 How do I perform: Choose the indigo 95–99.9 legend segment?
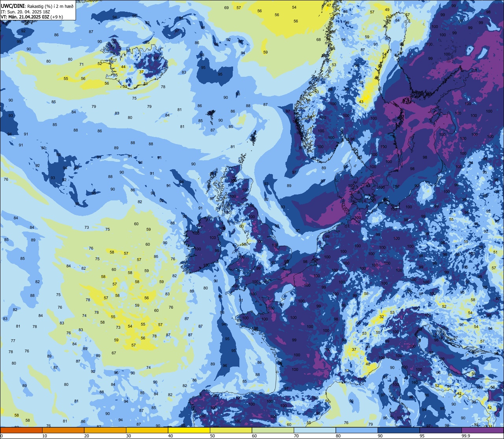click(441, 430)
